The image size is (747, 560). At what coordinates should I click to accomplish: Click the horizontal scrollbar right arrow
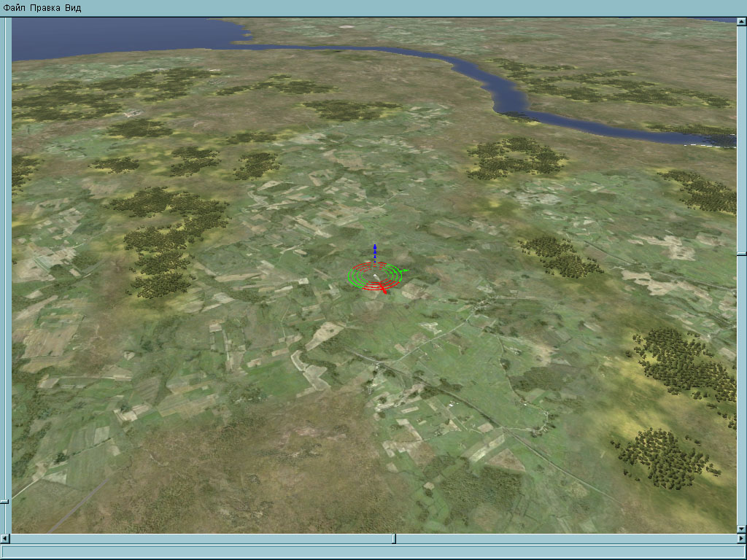coord(742,539)
